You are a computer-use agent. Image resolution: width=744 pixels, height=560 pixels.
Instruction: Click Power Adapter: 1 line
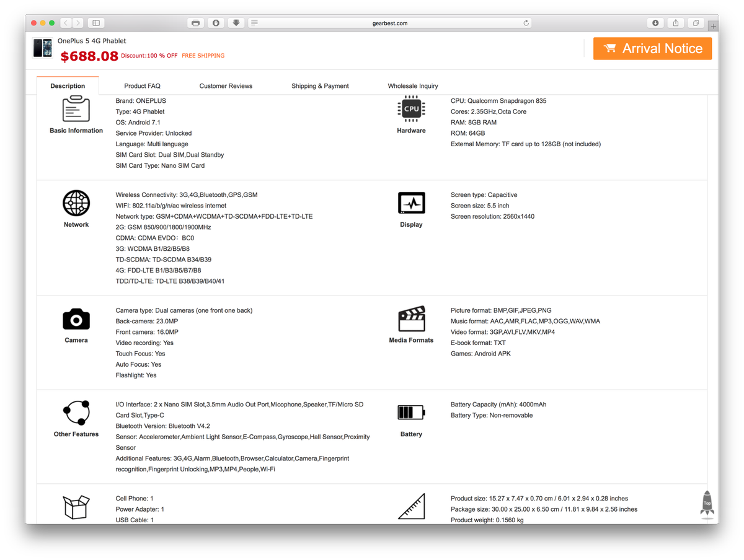click(139, 509)
